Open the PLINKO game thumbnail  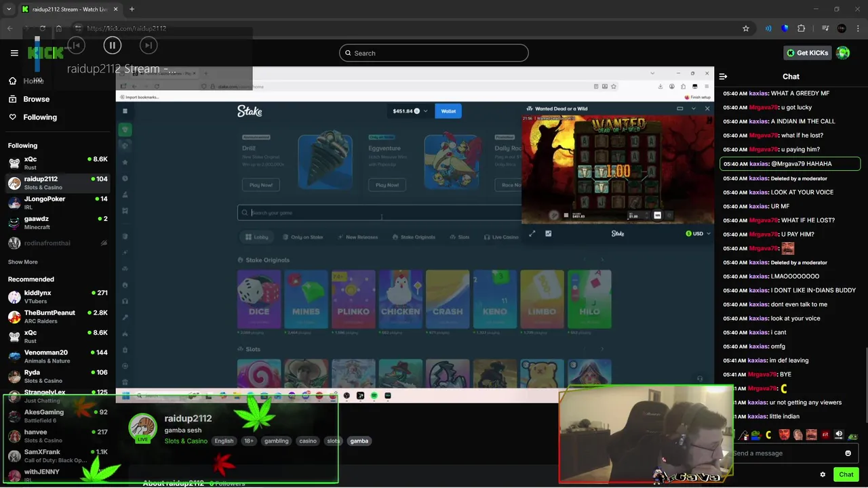pos(353,299)
